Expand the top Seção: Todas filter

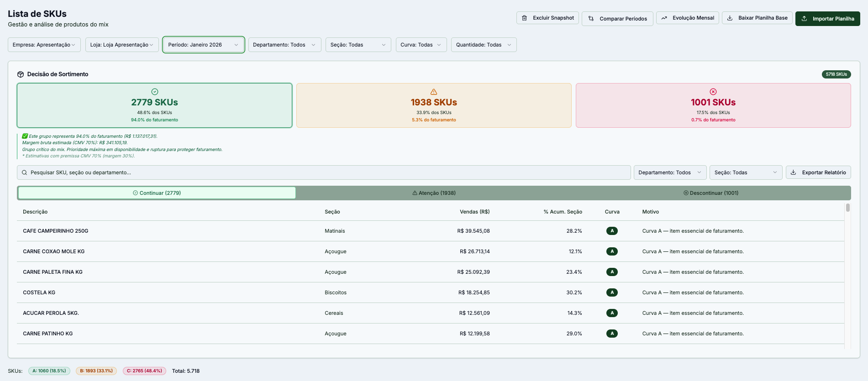pyautogui.click(x=358, y=45)
